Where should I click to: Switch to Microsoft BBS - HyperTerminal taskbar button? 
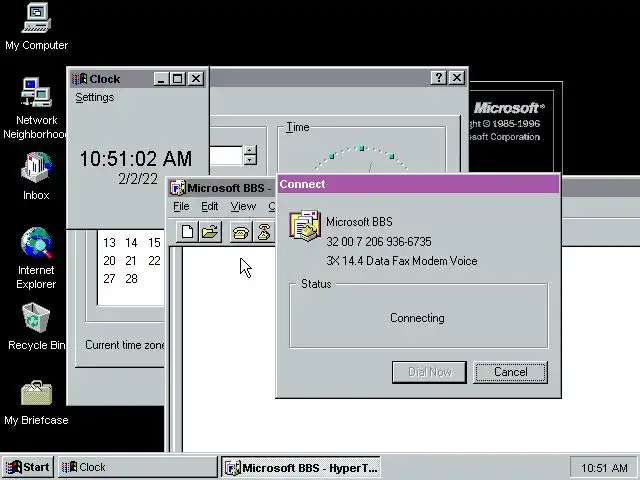301,467
